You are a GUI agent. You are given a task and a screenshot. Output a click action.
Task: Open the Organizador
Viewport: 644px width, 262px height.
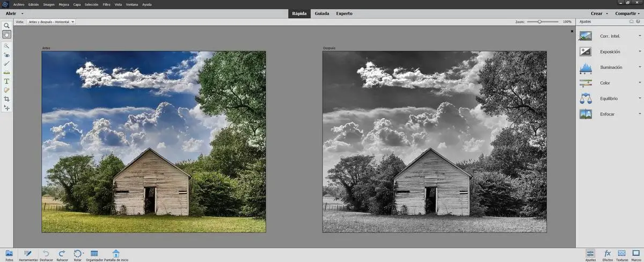pos(94,255)
